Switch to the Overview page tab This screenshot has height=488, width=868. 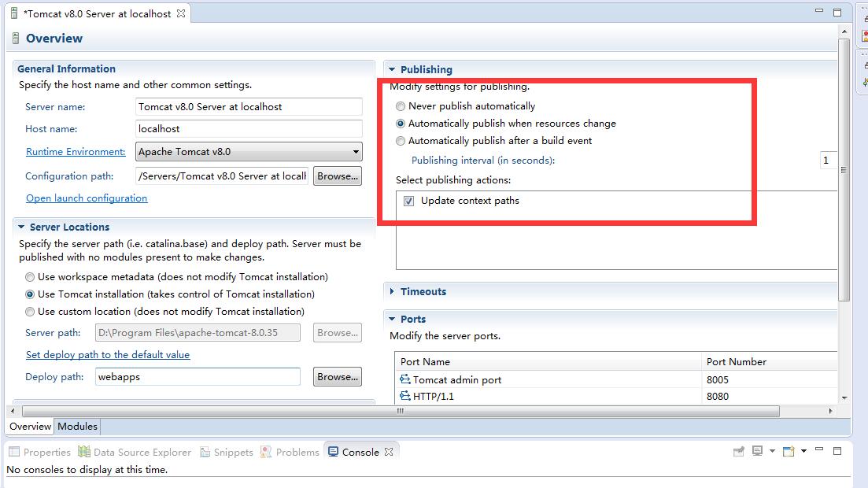point(31,426)
